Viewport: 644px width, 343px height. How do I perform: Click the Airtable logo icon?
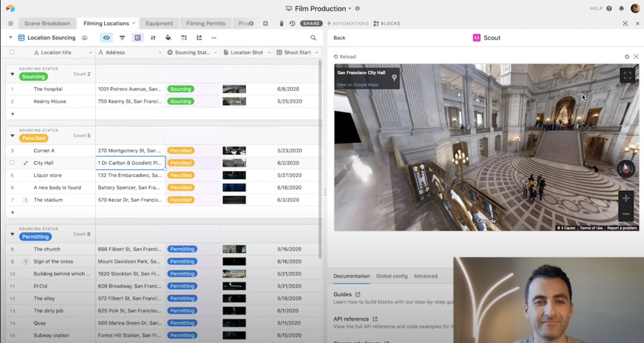click(10, 8)
